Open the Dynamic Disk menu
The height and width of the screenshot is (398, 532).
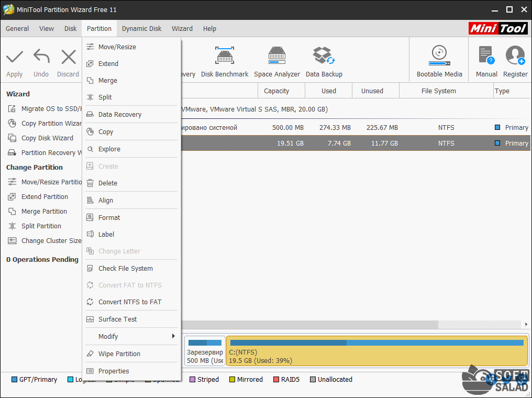pyautogui.click(x=142, y=29)
